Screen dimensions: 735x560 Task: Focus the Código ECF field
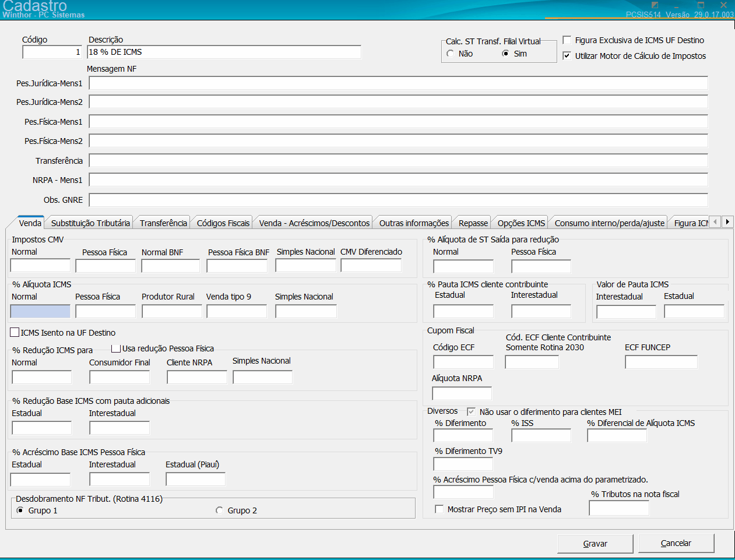463,362
